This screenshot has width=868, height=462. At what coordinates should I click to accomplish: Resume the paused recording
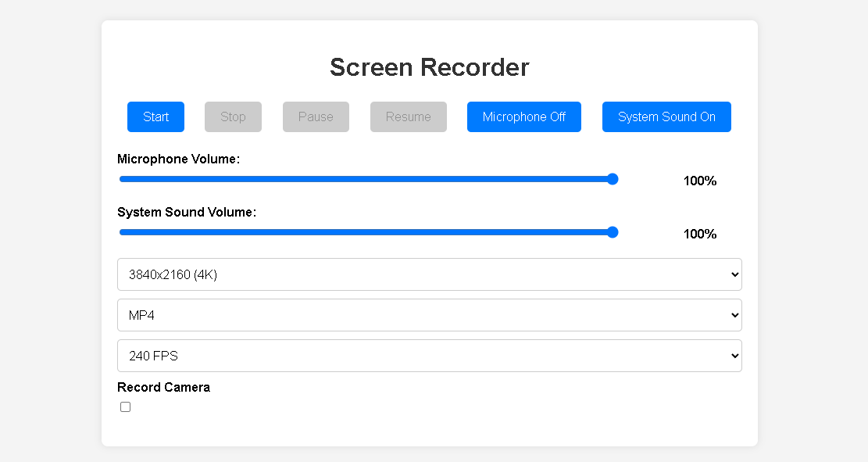[408, 116]
